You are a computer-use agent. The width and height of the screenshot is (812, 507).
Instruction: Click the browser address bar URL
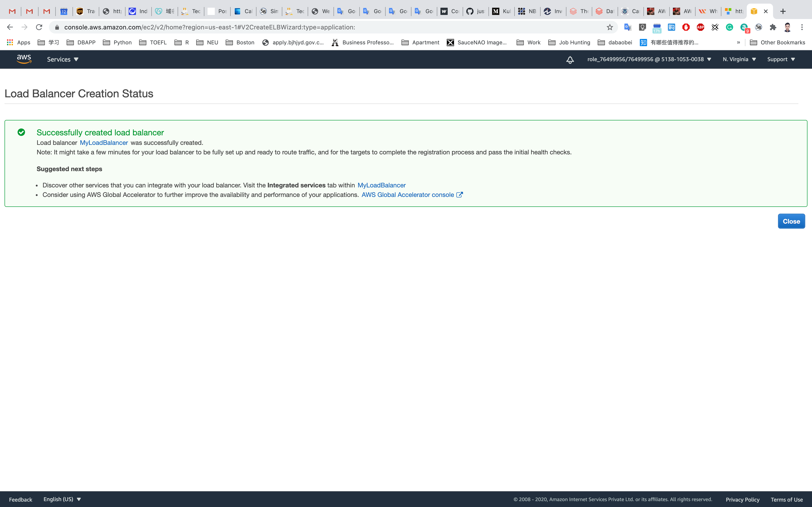click(x=209, y=27)
